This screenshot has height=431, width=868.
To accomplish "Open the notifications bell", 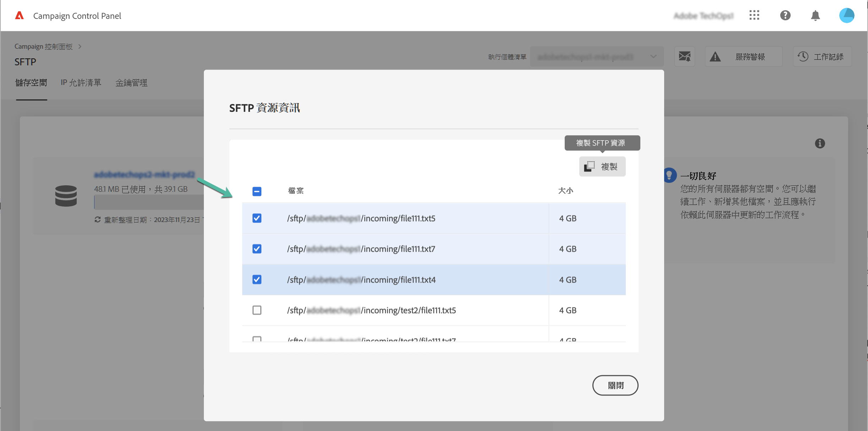I will click(815, 16).
